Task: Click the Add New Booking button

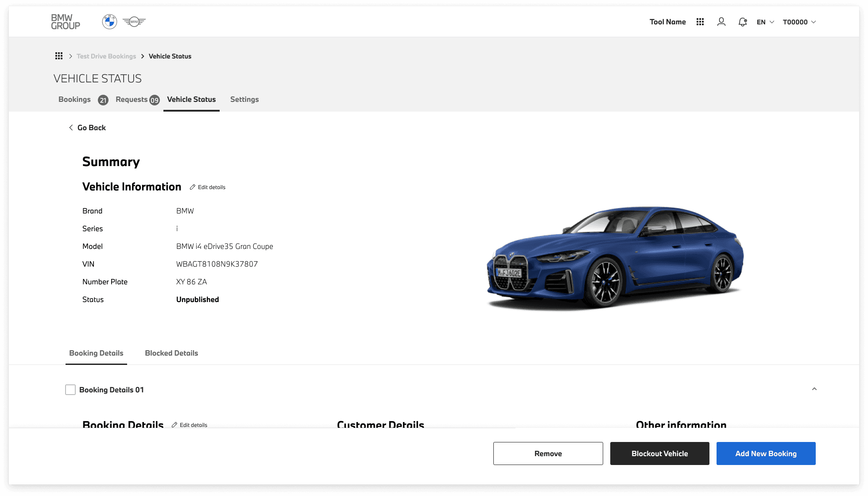Action: tap(766, 453)
